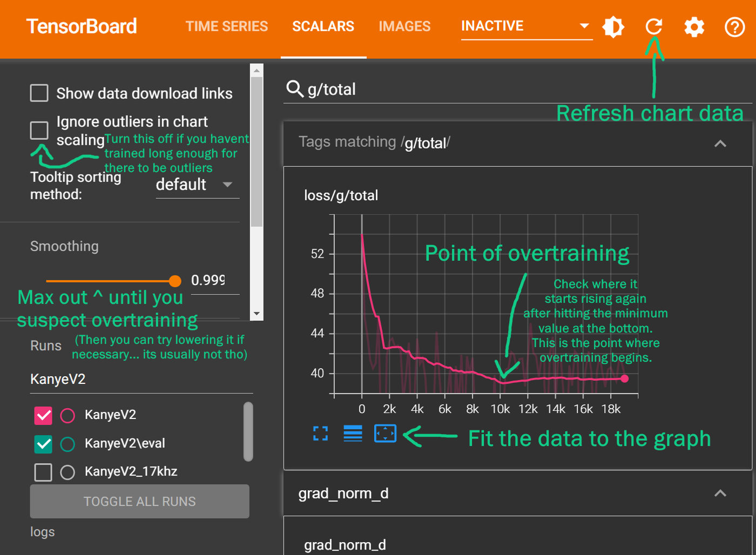The width and height of the screenshot is (756, 555).
Task: Enable Show data download links
Action: coord(39,93)
